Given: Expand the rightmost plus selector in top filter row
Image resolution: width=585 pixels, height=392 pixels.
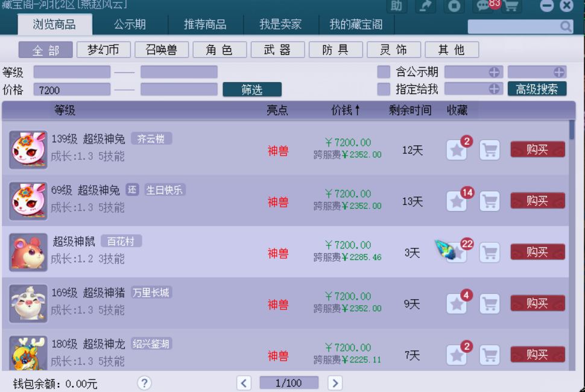Looking at the screenshot, I should (559, 72).
